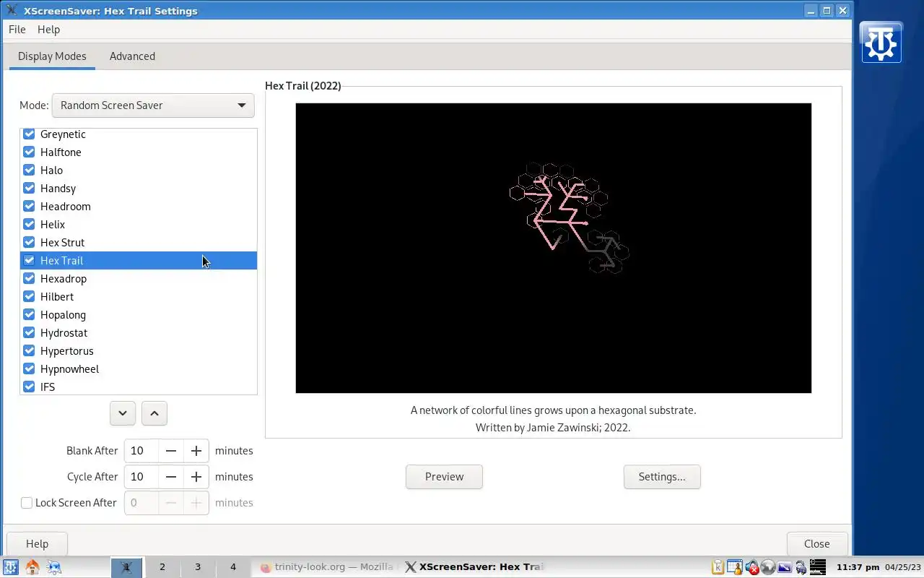
Task: Click the Blank After minutes input field
Action: 141,451
